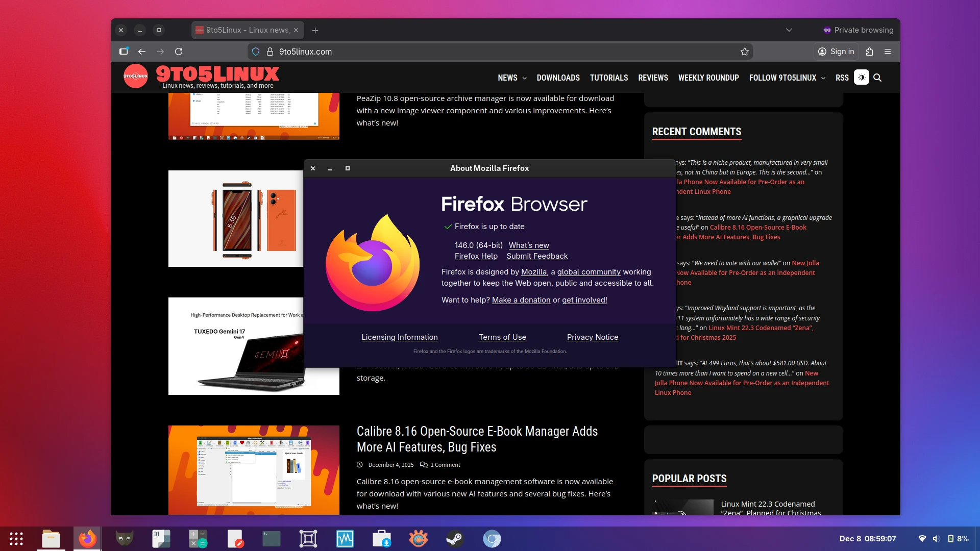Screen dimensions: 980x551
Task: Click the padlock site security icon
Action: pos(269,52)
